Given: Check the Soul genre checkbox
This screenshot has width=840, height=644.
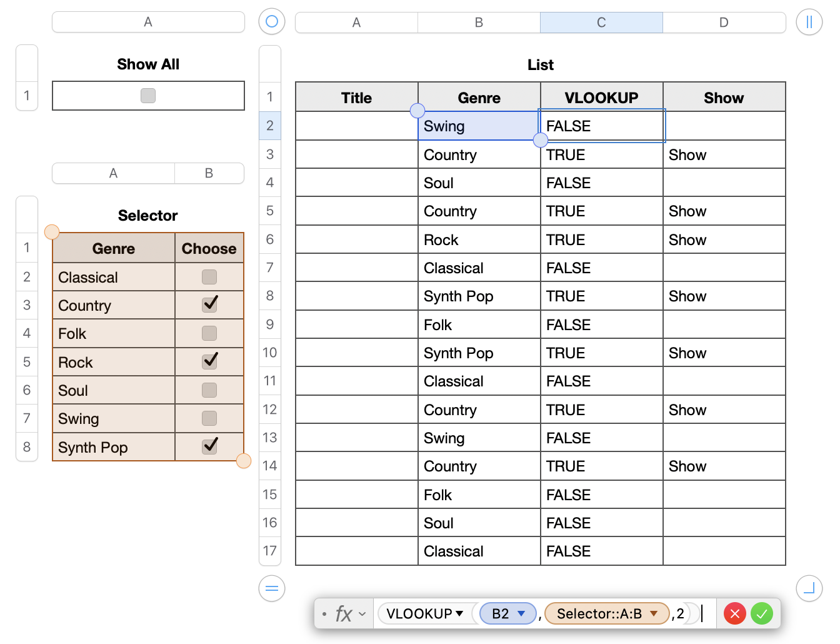Looking at the screenshot, I should (209, 390).
